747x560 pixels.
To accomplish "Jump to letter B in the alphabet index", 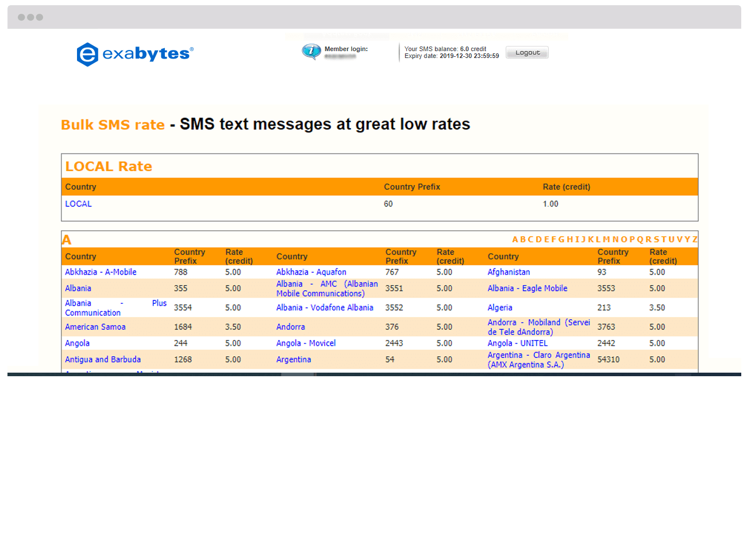I will 521,239.
